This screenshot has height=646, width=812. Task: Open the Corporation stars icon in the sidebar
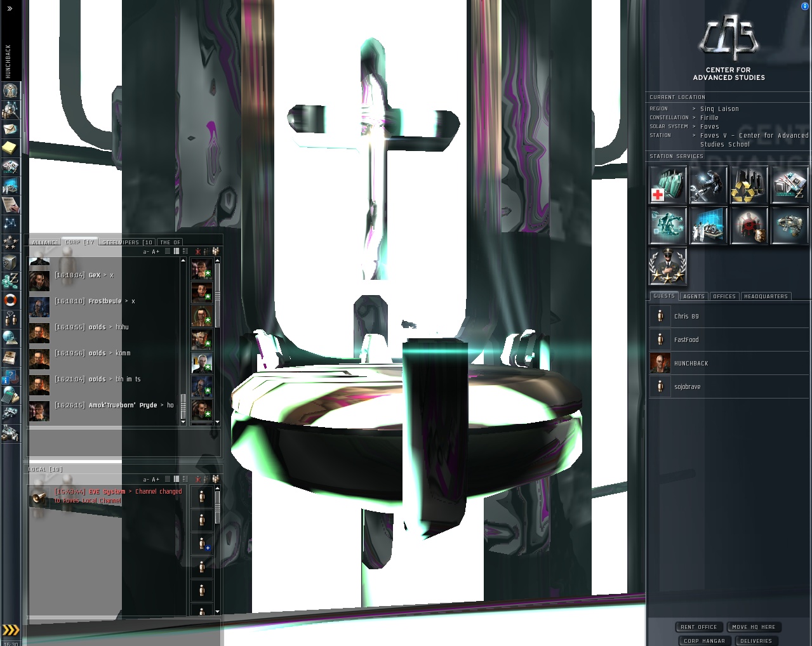tap(10, 242)
